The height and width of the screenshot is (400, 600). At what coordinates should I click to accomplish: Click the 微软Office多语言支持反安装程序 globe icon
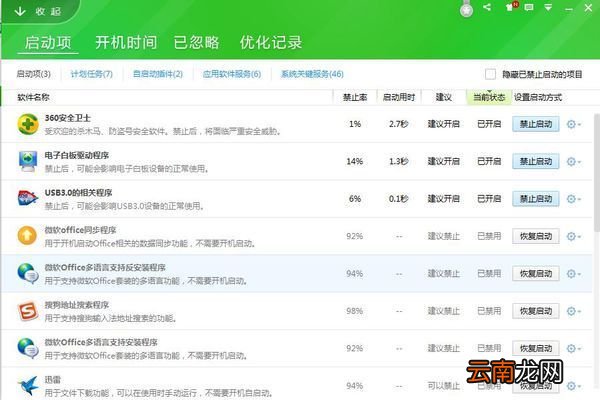(x=28, y=273)
